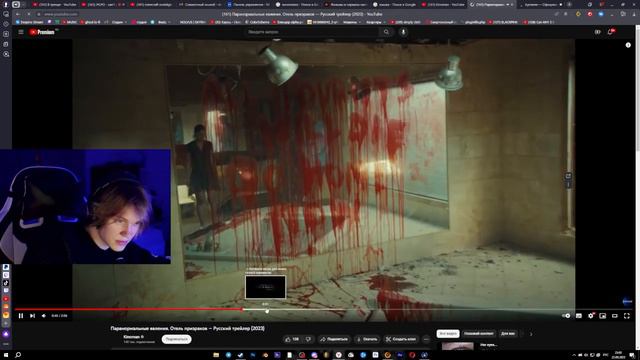The image size is (640, 360).
Task: Click the YouTube search input field
Action: 312,32
